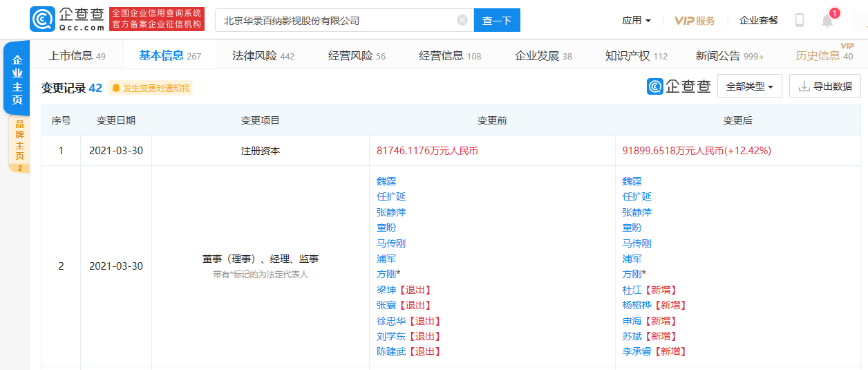
Task: Open 徐忠华 marked 退出
Action: (391, 321)
